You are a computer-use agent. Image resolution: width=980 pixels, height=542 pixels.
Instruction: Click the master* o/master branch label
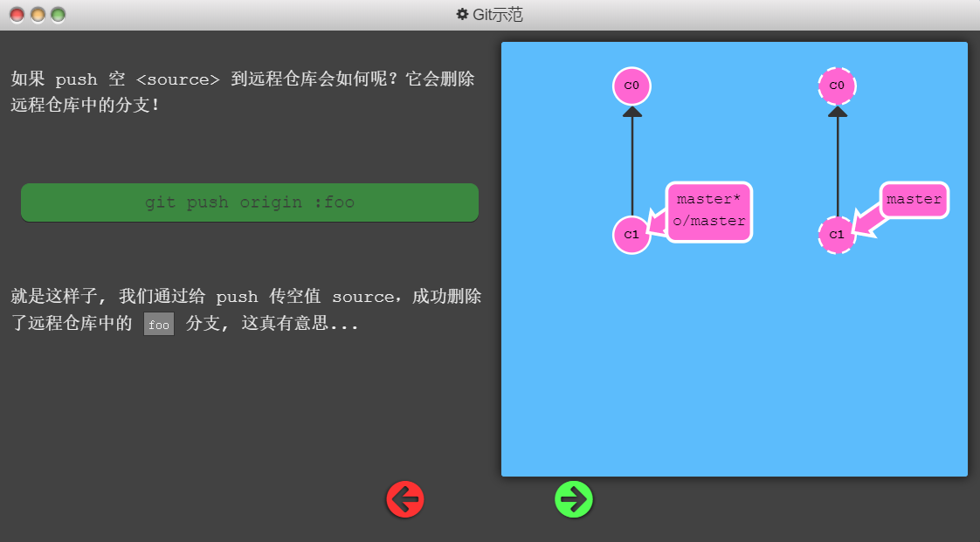click(x=709, y=211)
